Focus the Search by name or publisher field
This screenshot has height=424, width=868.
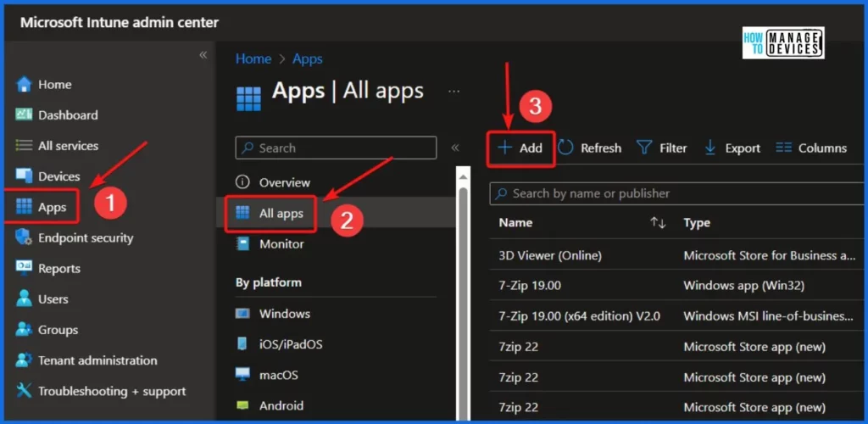pos(678,193)
